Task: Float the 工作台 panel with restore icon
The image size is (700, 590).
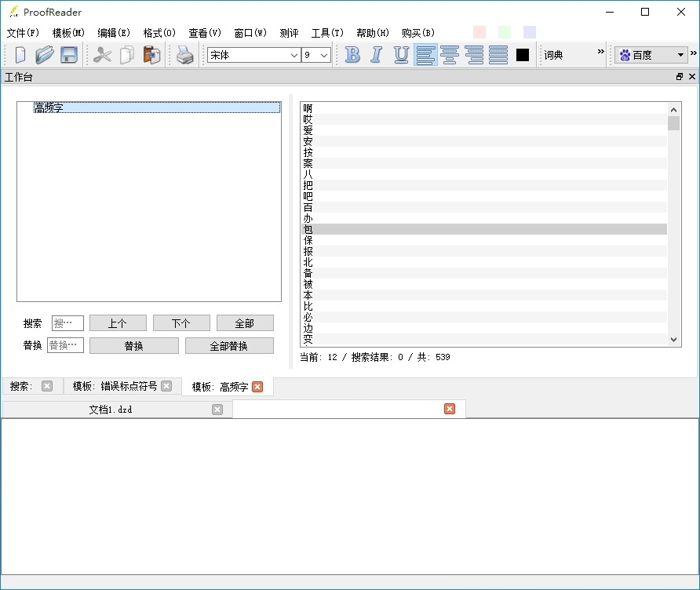Action: (680, 77)
